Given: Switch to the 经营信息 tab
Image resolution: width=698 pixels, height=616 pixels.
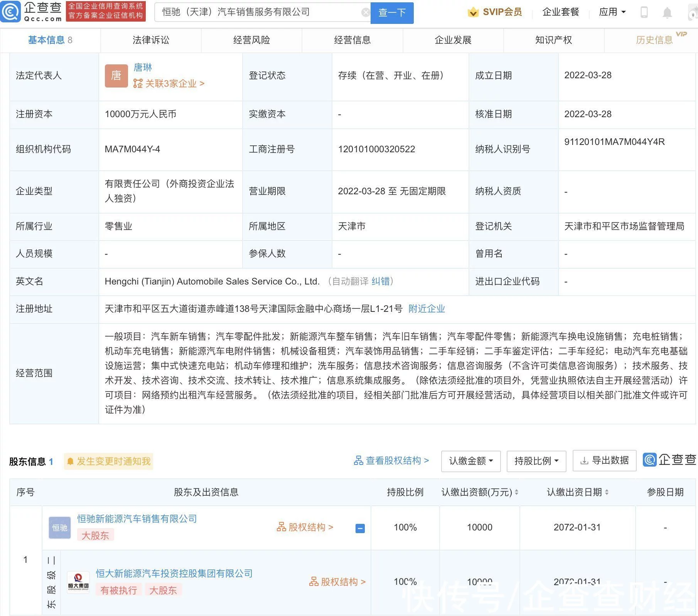Looking at the screenshot, I should point(352,40).
